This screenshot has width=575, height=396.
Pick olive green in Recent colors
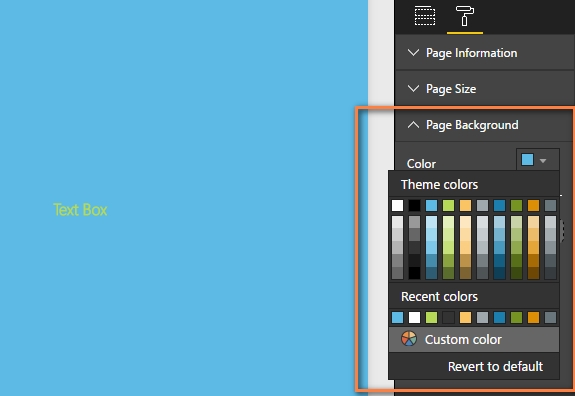coord(516,318)
